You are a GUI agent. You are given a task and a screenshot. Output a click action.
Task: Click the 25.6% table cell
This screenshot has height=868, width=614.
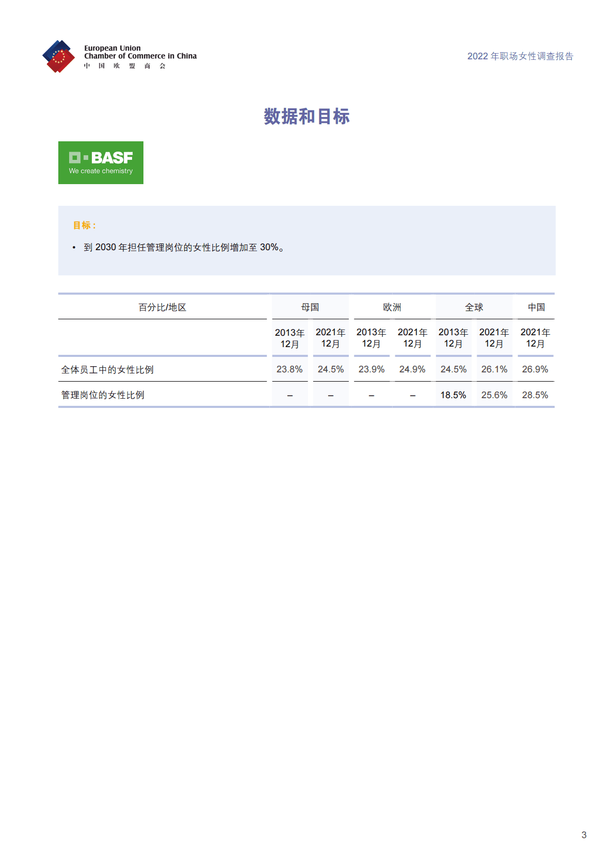click(x=494, y=395)
